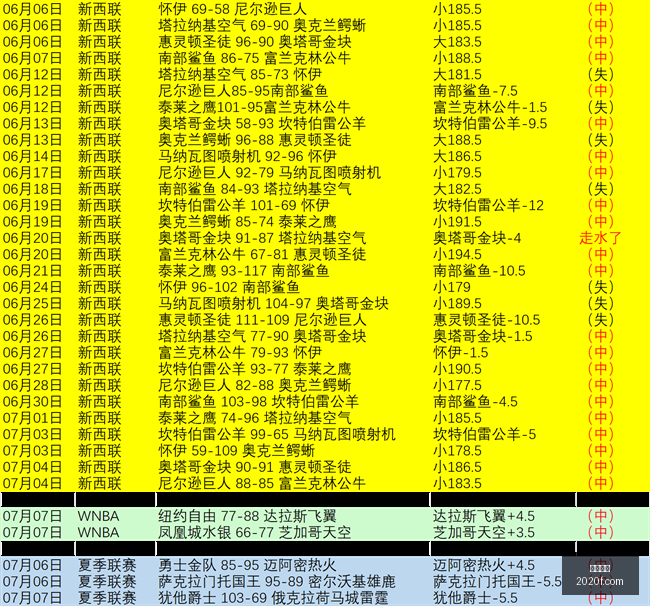650x606 pixels.
Task: Select match 富兰克林公牛 79-93 怀伊
Action: 240,353
